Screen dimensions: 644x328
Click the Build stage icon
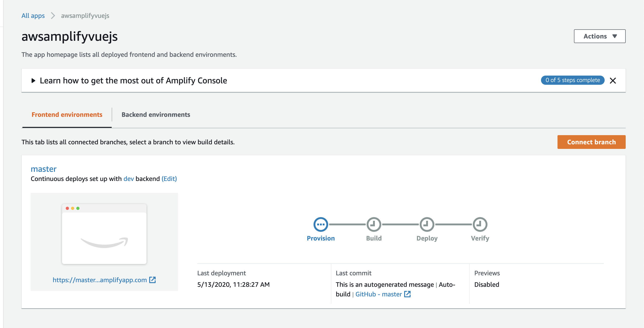coord(373,224)
